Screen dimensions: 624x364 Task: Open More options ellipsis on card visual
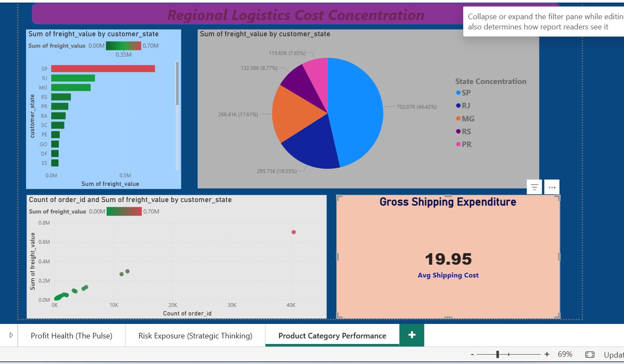pos(552,187)
